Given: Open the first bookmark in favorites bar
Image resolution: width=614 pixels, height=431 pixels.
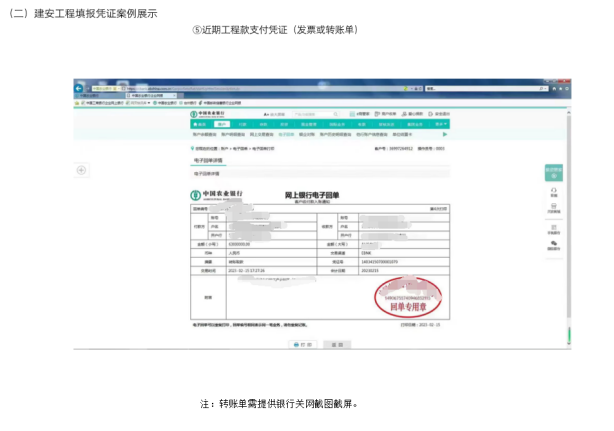Looking at the screenshot, I should pyautogui.click(x=100, y=102).
